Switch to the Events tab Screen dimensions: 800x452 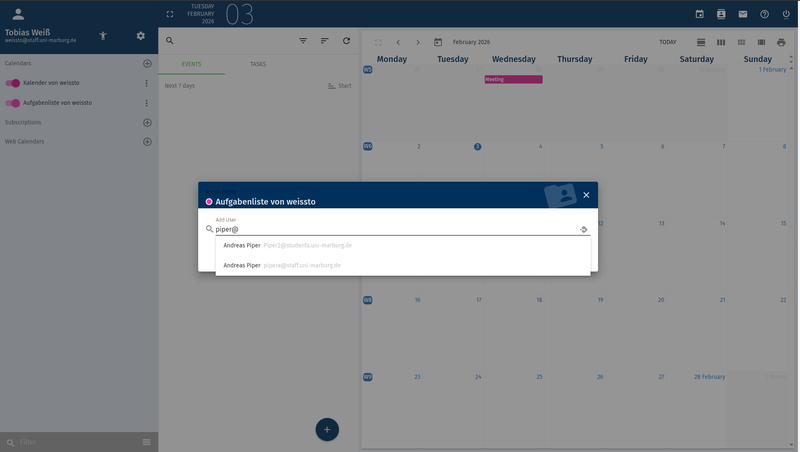pos(191,63)
